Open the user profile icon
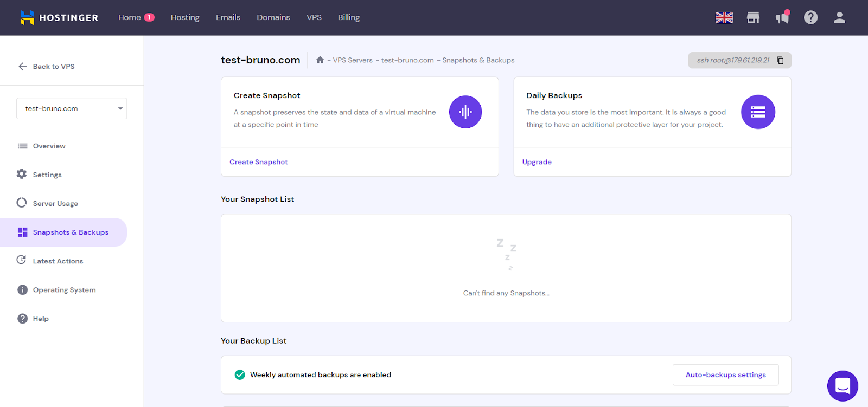This screenshot has width=868, height=407. [x=839, y=18]
